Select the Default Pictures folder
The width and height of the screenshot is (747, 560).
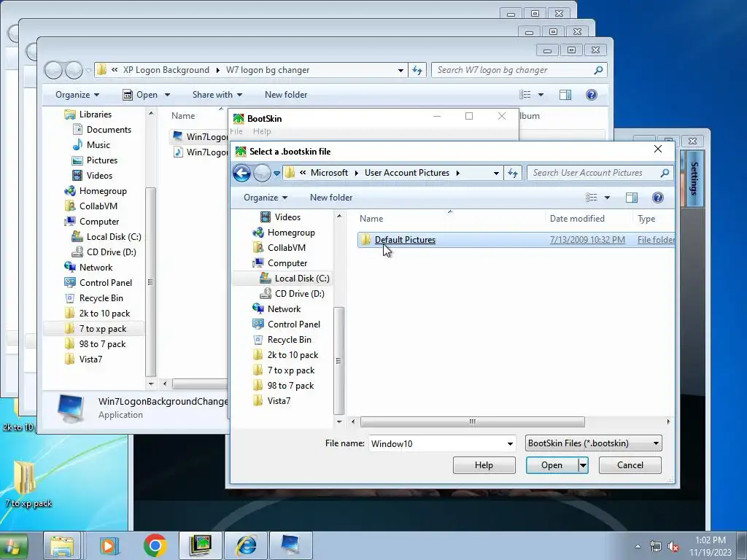coord(516,239)
